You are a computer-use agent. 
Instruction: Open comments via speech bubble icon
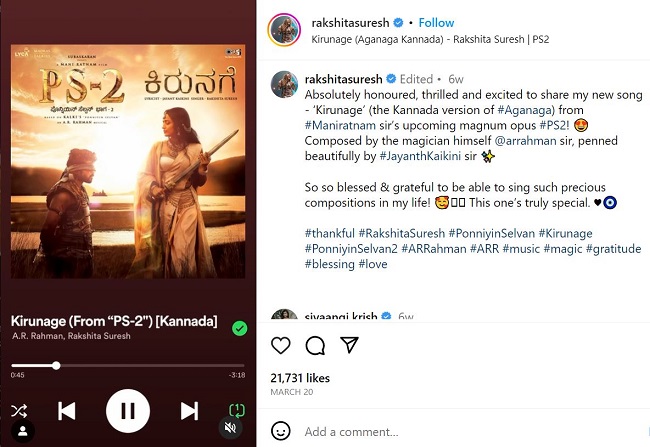(315, 345)
